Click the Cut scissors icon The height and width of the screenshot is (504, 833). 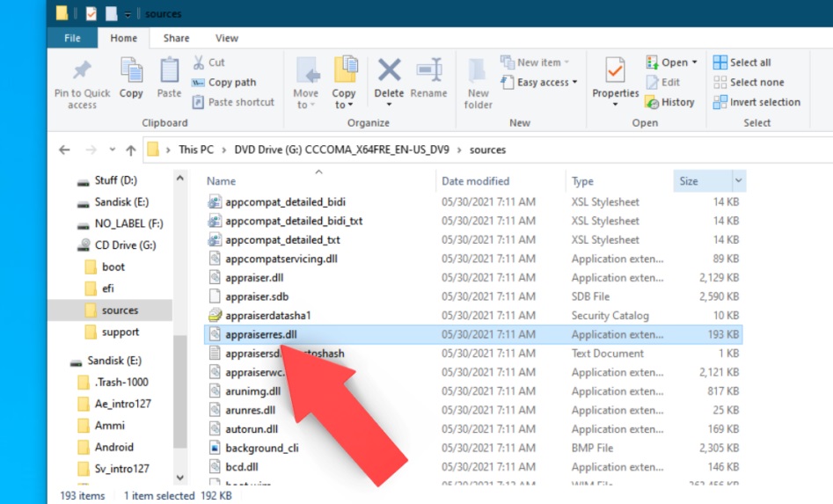(x=199, y=62)
